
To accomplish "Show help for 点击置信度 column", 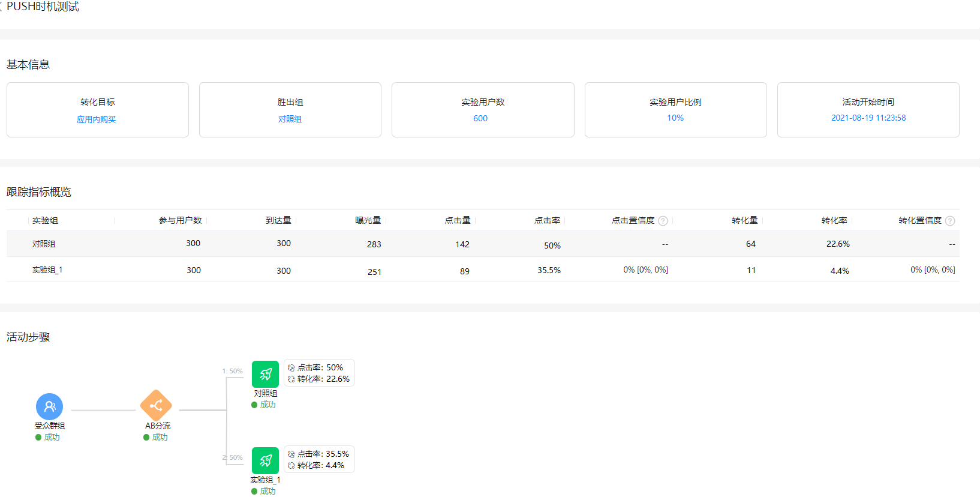I will pos(663,221).
